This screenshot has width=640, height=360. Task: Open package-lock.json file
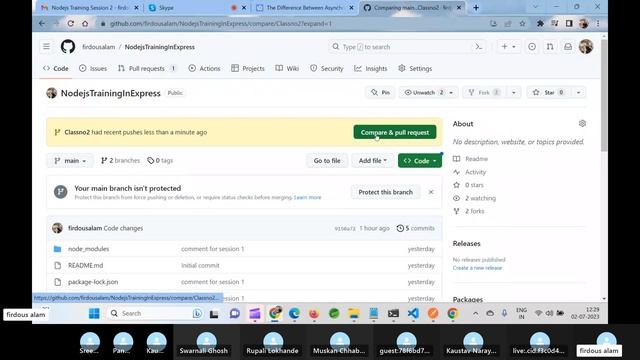pyautogui.click(x=93, y=282)
